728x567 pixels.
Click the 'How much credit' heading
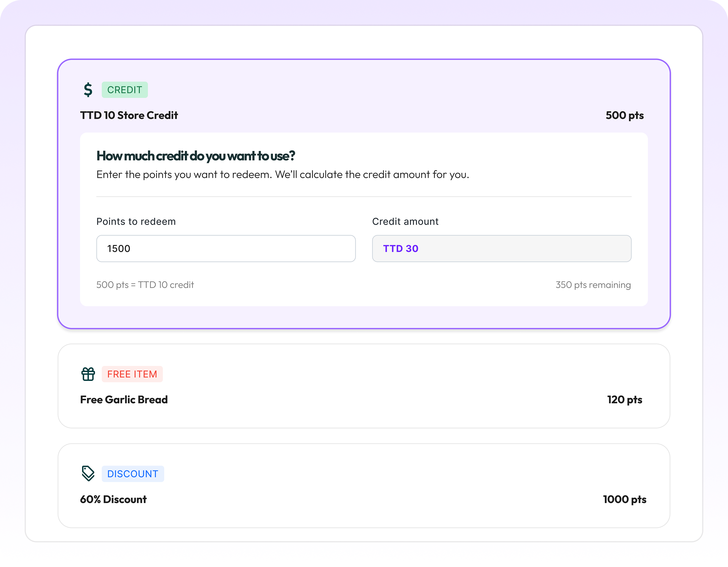196,156
